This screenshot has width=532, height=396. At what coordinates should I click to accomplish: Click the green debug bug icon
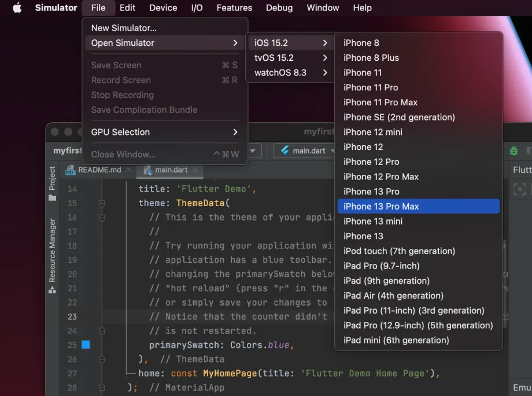513,151
